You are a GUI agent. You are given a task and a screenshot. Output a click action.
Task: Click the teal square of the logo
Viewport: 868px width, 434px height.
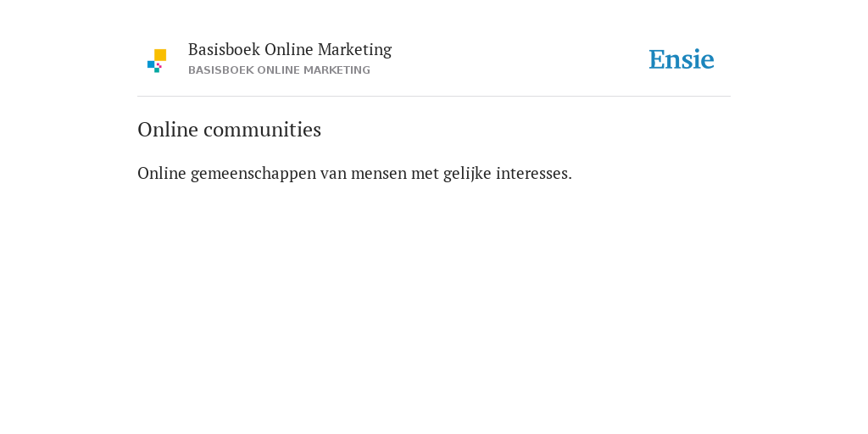pyautogui.click(x=157, y=70)
